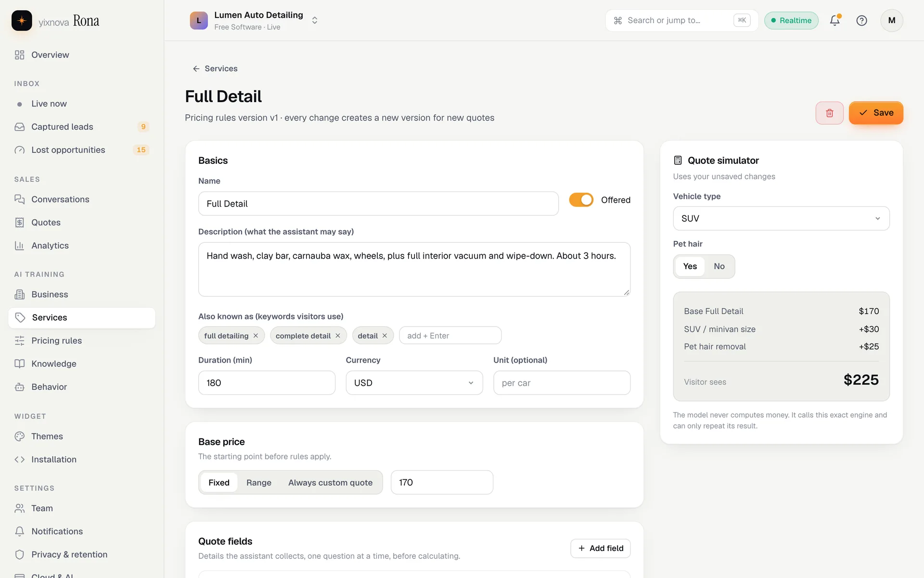The image size is (924, 578).
Task: Click the Realtime status badge
Action: (x=791, y=20)
